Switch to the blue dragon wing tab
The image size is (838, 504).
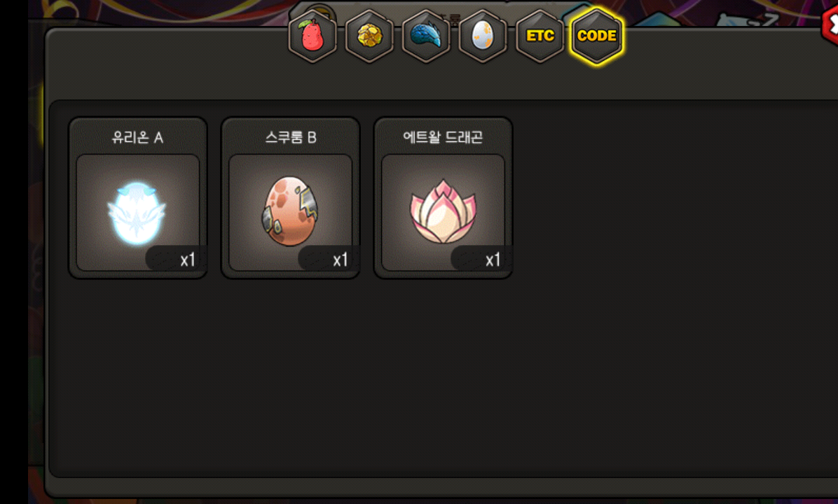426,36
